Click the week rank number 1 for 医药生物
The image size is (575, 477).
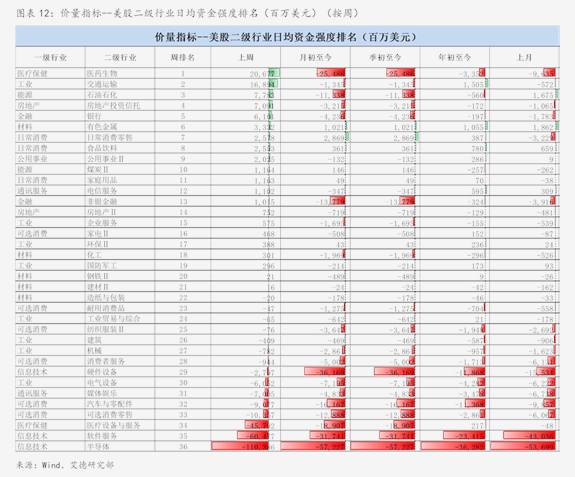point(183,74)
